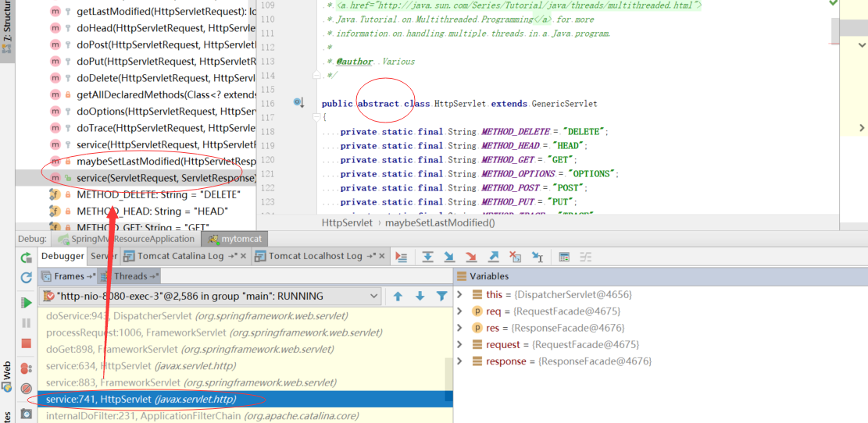Select frame doService:943, DispatcherServlet
868x423 pixels.
(x=245, y=316)
